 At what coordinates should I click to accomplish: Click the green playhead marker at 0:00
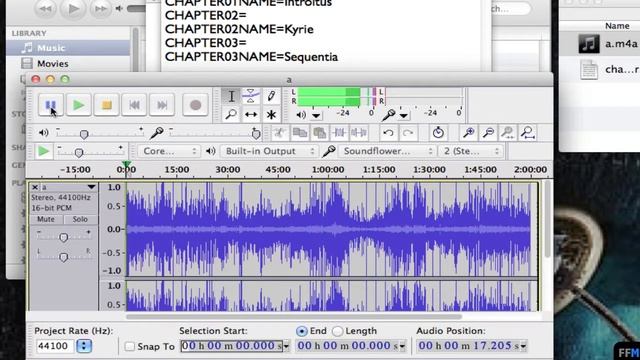126,165
